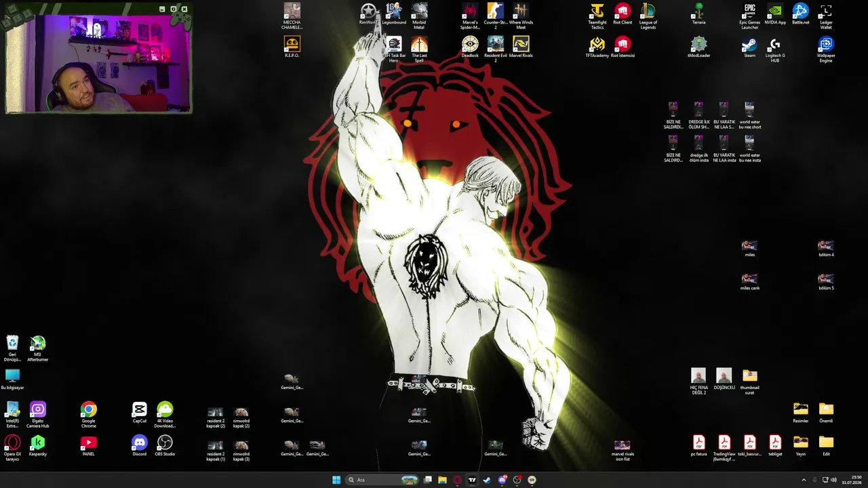Launch Counter-Strike 2 from the desktop

pyautogui.click(x=495, y=16)
